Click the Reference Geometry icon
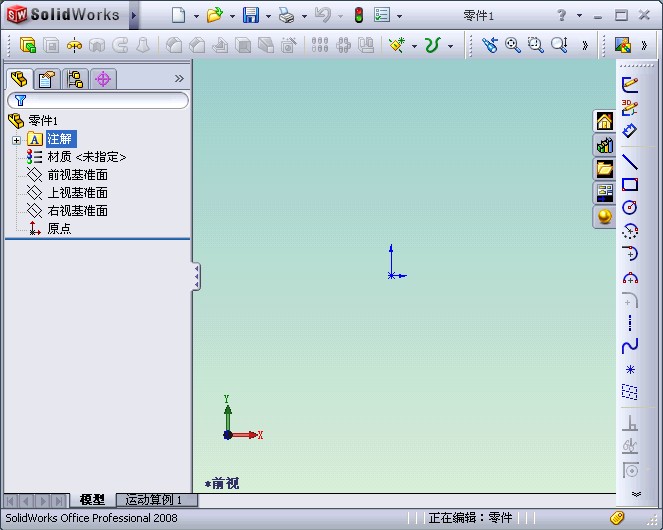Image resolution: width=663 pixels, height=530 pixels. coord(397,45)
